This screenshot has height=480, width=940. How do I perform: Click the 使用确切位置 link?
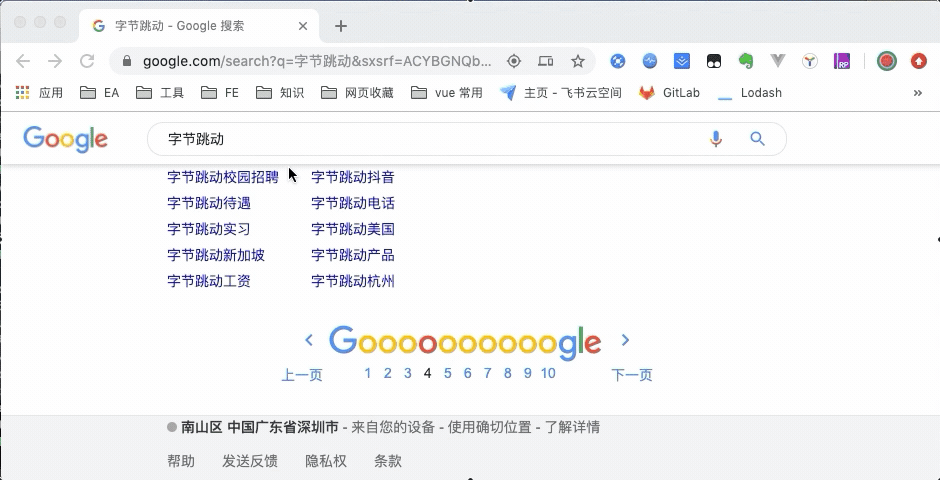pyautogui.click(x=490, y=427)
